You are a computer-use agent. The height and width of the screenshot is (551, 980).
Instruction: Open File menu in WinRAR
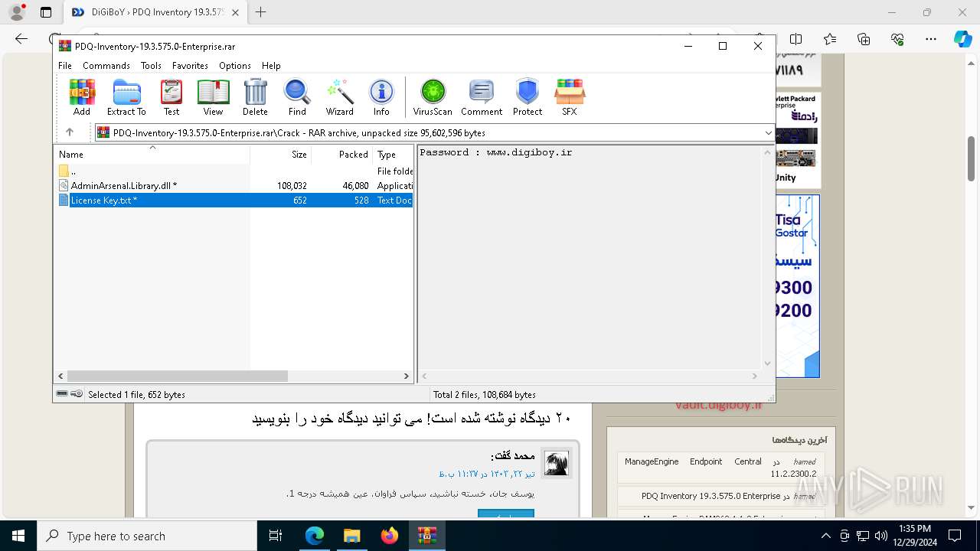[65, 66]
